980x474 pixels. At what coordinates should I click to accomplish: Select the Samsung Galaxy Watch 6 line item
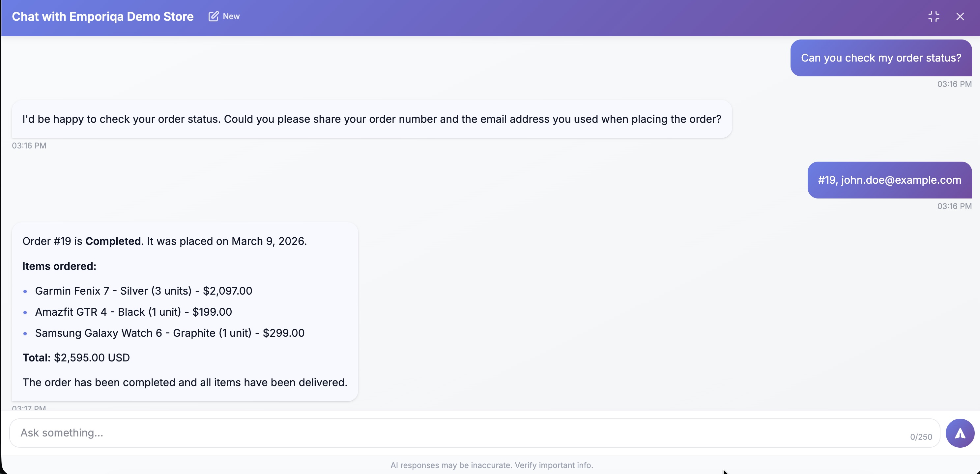(x=170, y=333)
